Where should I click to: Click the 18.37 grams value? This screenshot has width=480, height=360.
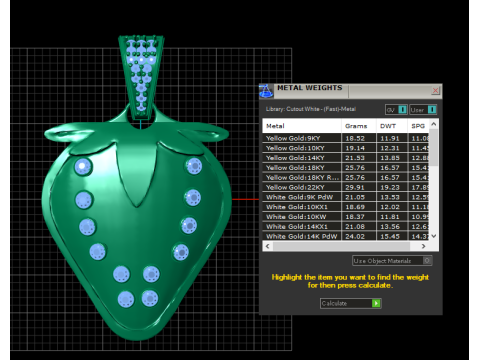point(355,217)
